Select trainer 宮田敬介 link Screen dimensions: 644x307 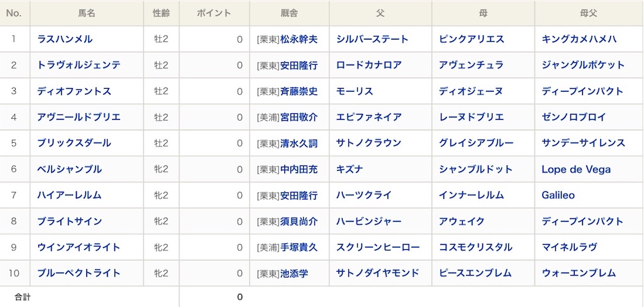tap(299, 117)
